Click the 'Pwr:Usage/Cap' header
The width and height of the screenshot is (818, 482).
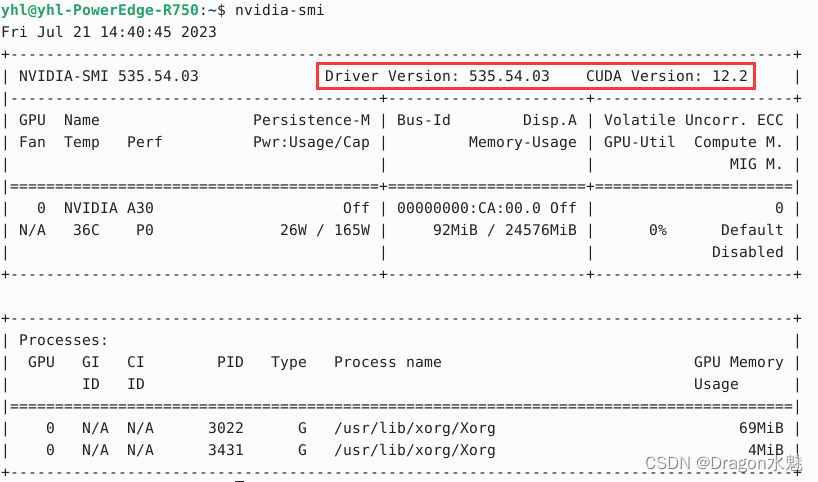click(x=311, y=142)
